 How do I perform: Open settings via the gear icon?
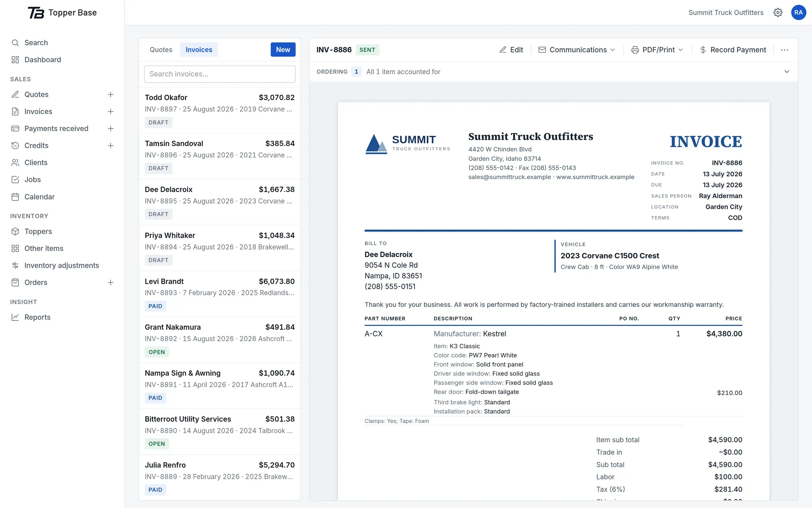778,13
